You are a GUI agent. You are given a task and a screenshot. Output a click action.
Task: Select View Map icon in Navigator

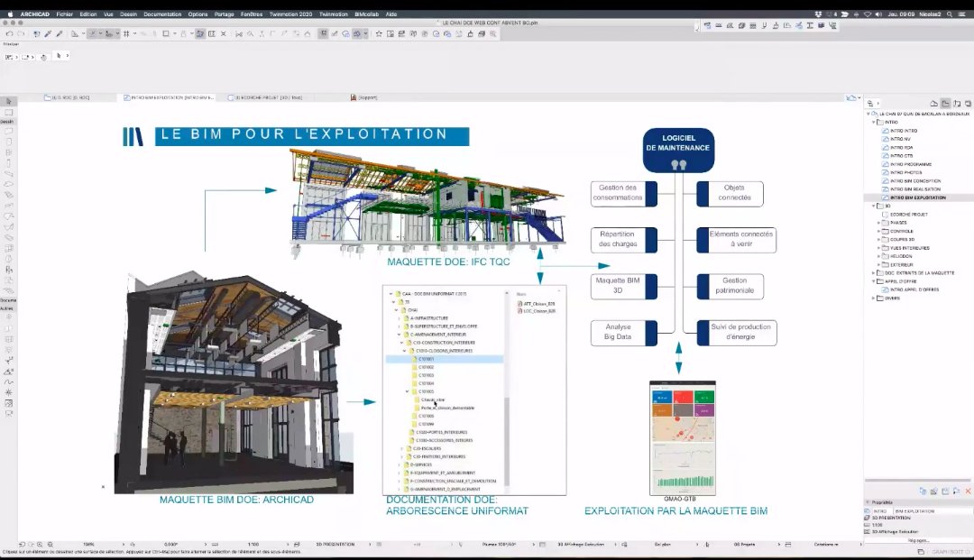[x=945, y=104]
